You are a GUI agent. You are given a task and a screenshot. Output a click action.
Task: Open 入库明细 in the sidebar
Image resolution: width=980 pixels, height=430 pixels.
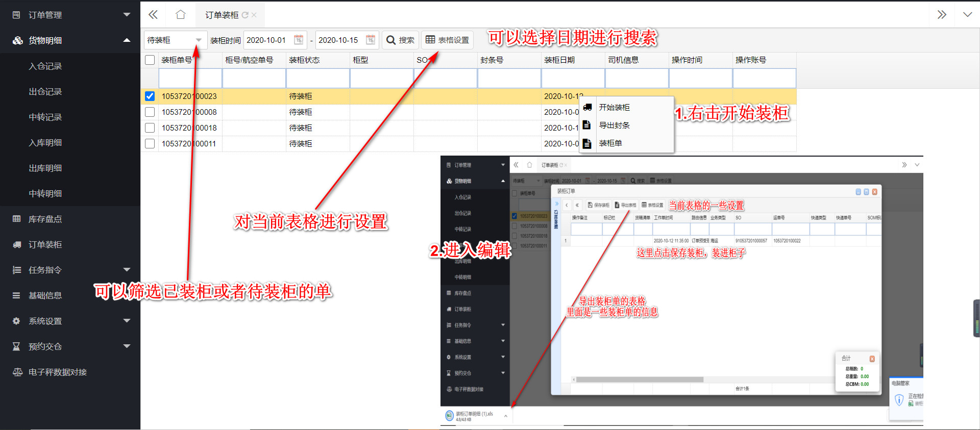[45, 142]
